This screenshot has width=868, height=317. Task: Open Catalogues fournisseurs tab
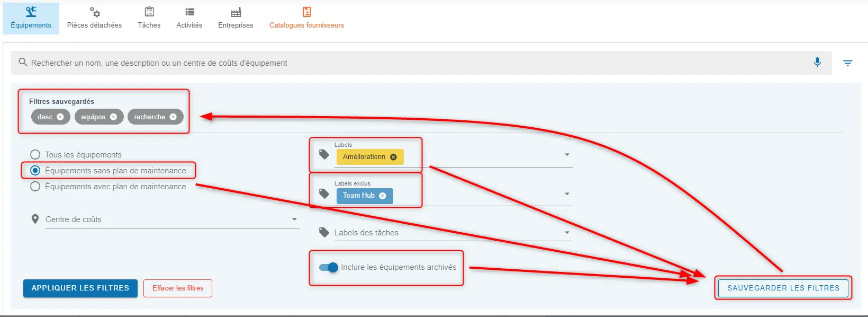click(x=306, y=19)
